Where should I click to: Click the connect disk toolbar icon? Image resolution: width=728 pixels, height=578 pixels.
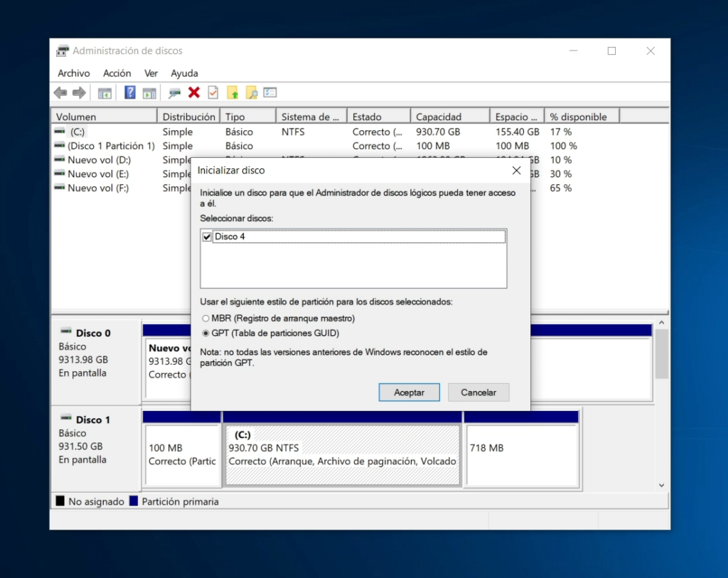pyautogui.click(x=174, y=92)
